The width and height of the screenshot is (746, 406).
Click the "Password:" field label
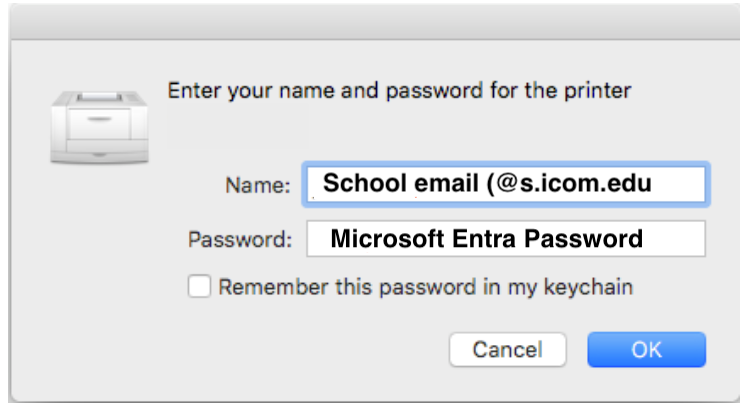[240, 240]
